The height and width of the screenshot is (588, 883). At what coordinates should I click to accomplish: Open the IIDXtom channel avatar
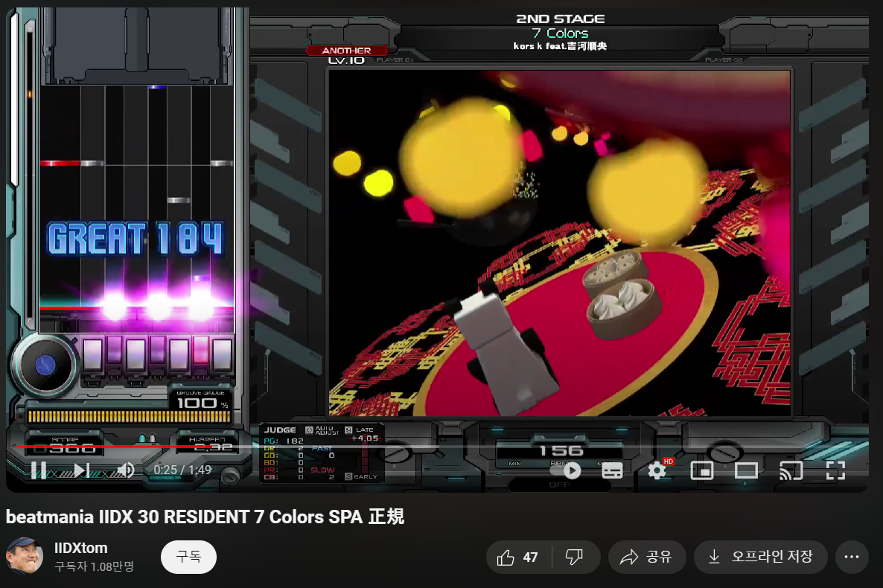pos(25,557)
